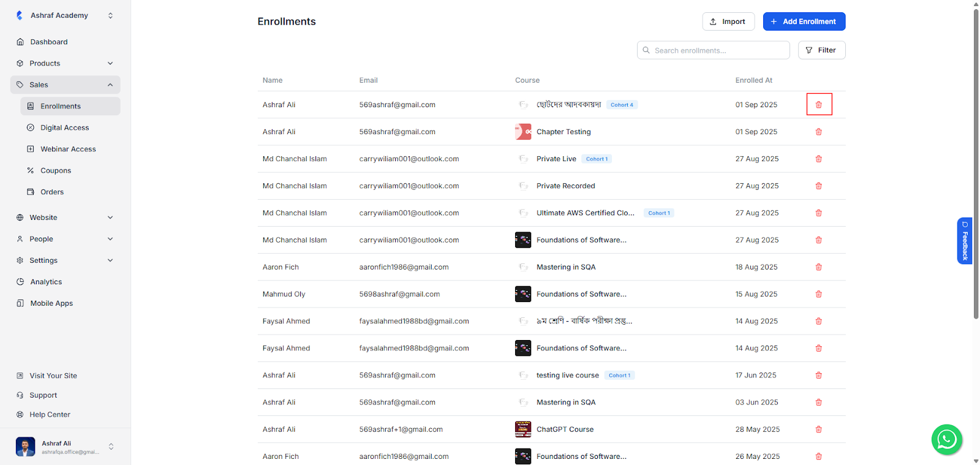Open the Feedback side tab
The height and width of the screenshot is (465, 980).
tap(965, 241)
